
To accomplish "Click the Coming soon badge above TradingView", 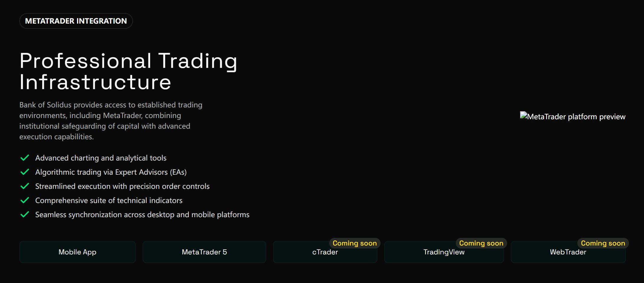I will (481, 243).
